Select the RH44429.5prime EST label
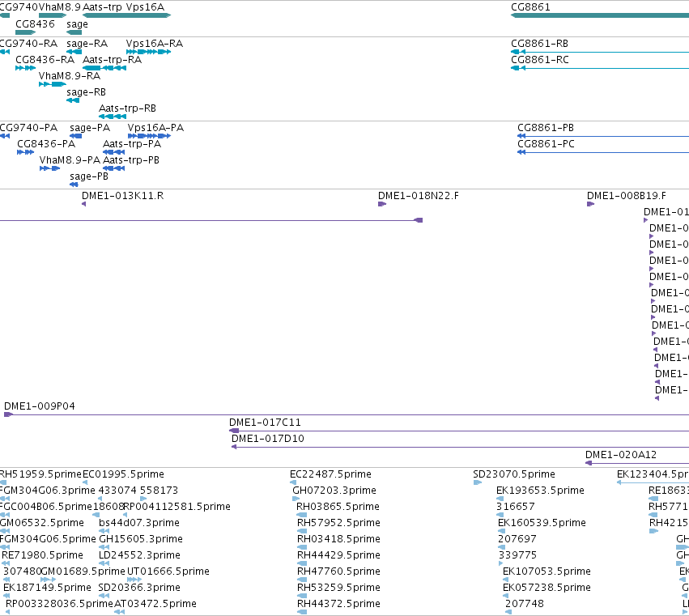689x616 pixels. 338,556
